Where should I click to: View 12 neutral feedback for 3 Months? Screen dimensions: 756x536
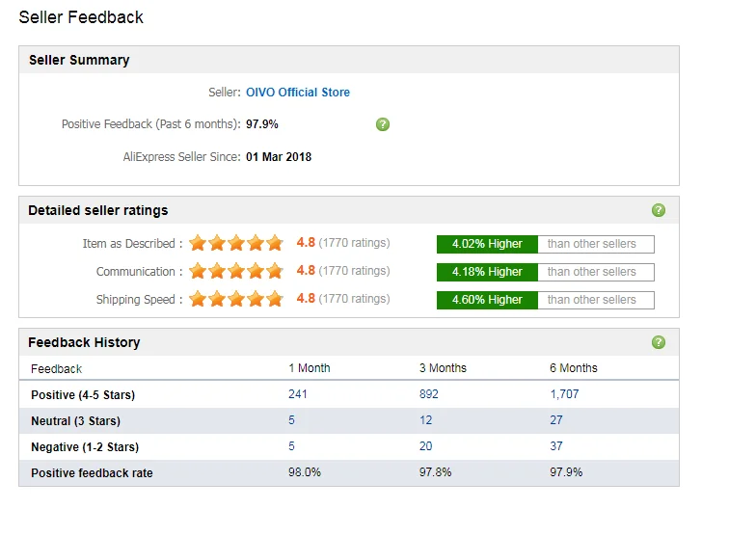point(425,420)
